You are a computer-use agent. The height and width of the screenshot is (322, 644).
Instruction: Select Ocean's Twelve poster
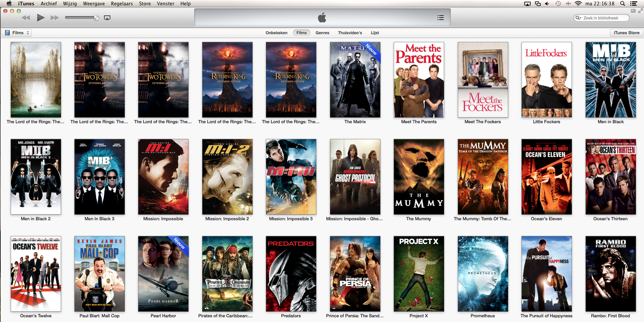(x=36, y=274)
